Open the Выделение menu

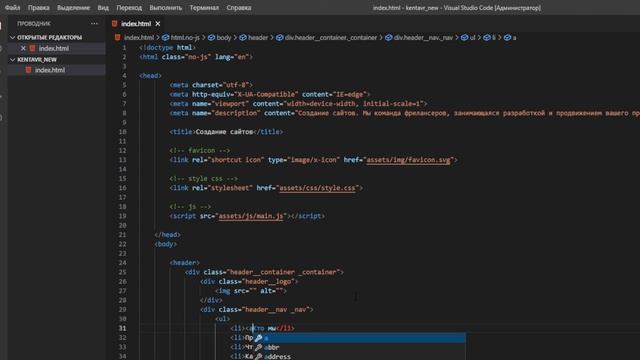tap(73, 8)
